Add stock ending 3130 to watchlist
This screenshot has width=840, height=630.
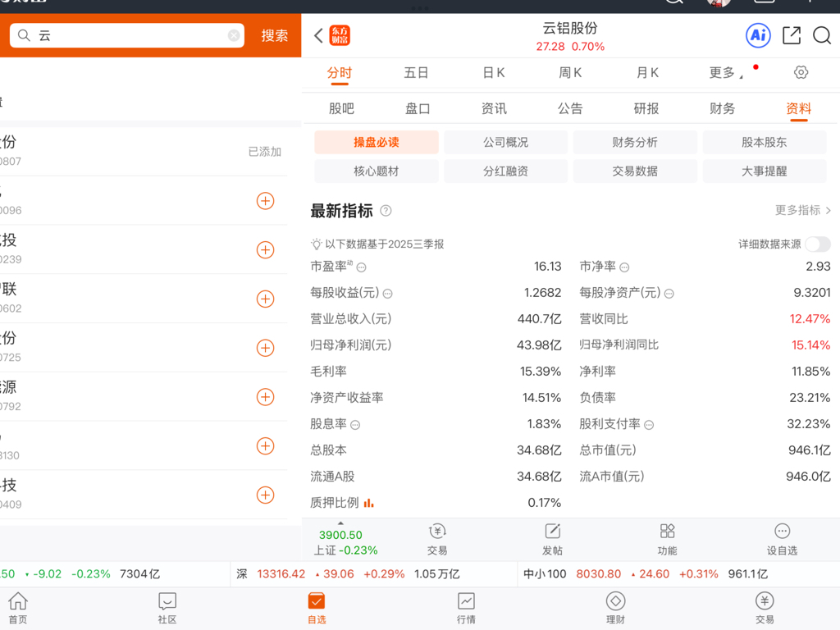[265, 445]
